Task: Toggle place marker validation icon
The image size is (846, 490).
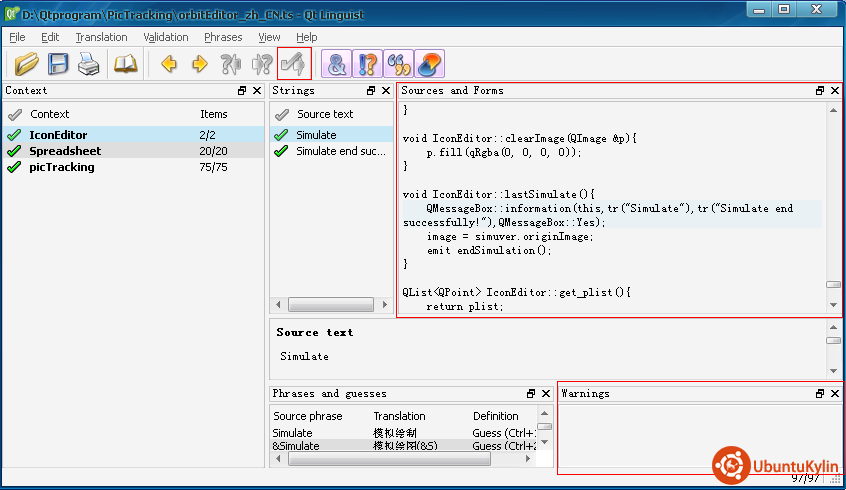Action: coord(429,64)
